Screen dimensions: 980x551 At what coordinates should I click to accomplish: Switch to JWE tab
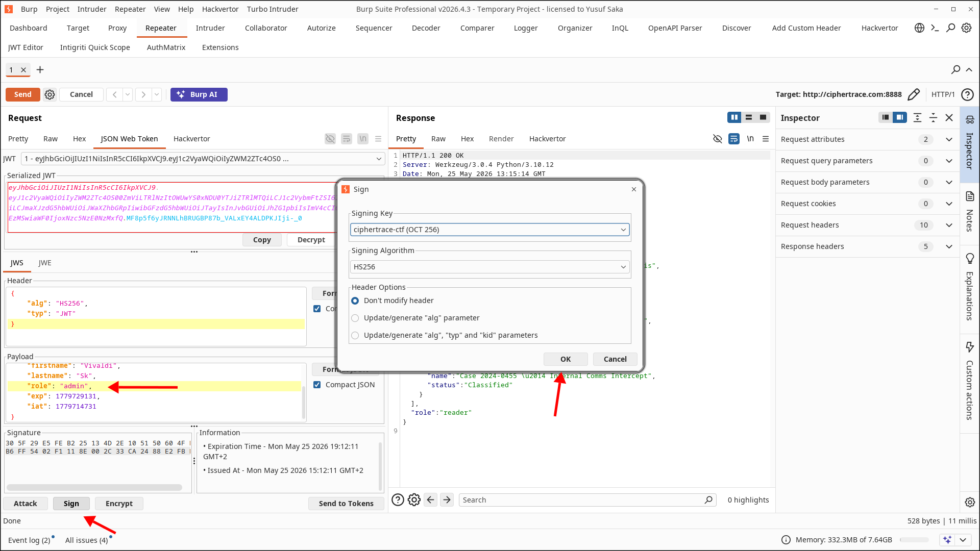(45, 263)
